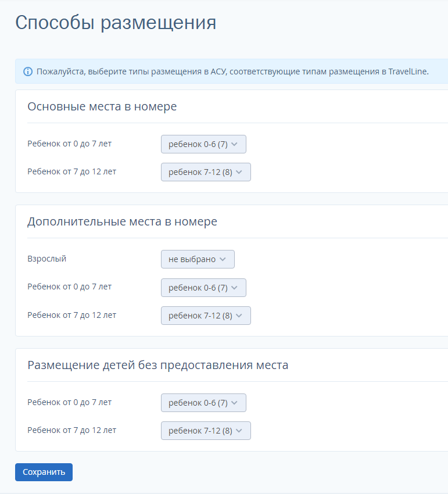448x494 pixels.
Task: Click 'Ребенок от 7 до 12 лет' label in Основные места
Action: pos(72,171)
